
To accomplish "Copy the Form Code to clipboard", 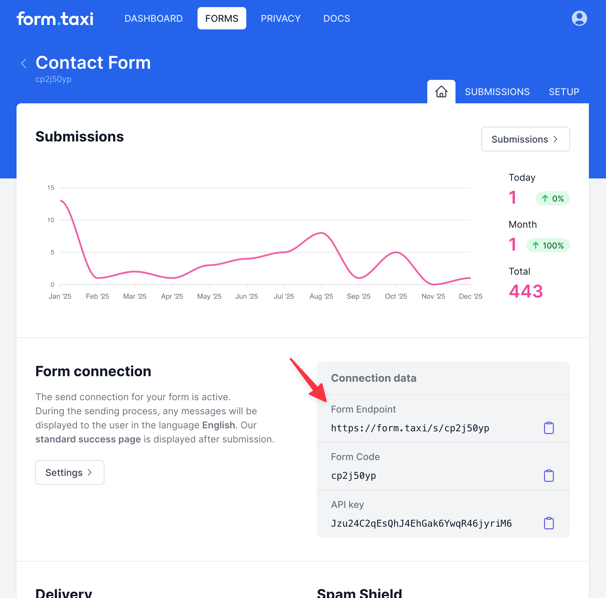I will tap(548, 476).
